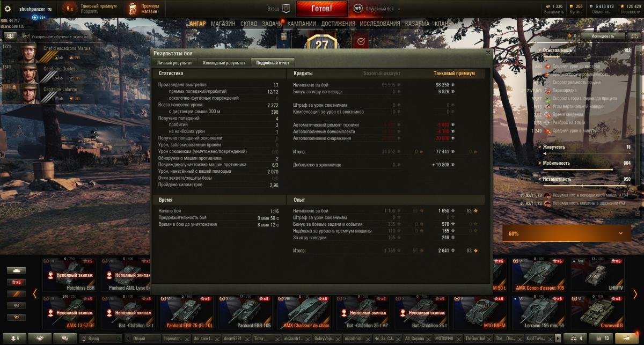Open the ИССЛЕДОВАНИЯ menu

coord(380,24)
